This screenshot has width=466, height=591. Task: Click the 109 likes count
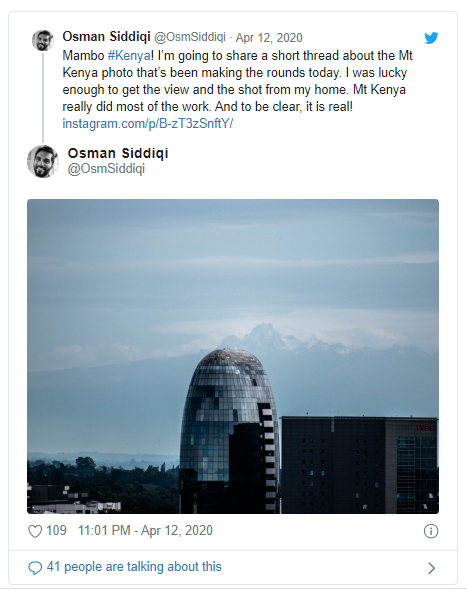(x=56, y=531)
